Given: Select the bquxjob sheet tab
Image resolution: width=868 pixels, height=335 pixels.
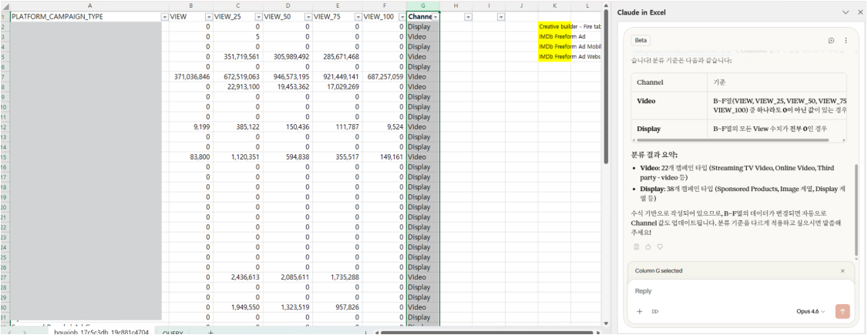Looking at the screenshot, I should click(101, 332).
